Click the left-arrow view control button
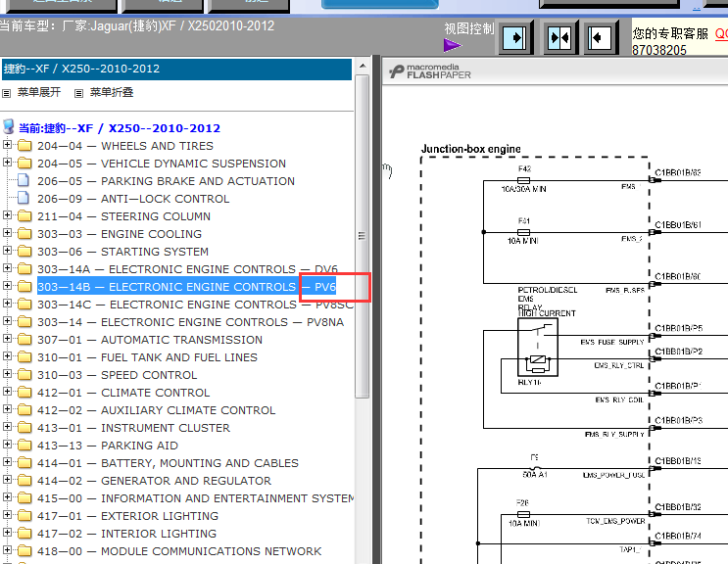This screenshot has width=728, height=564. point(600,37)
